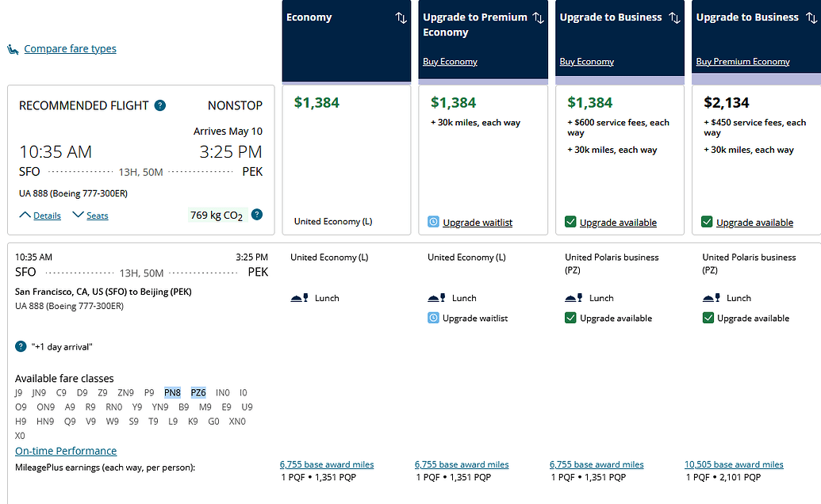The width and height of the screenshot is (821, 504).
Task: Select the $2,134 Business upgrade fare
Action: [757, 160]
